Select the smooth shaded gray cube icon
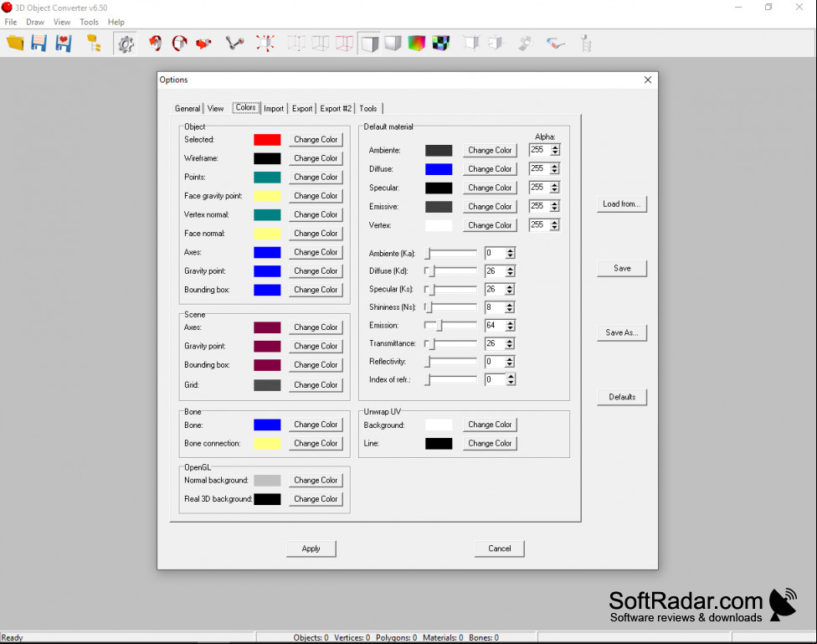Viewport: 817px width, 644px height. pos(393,44)
